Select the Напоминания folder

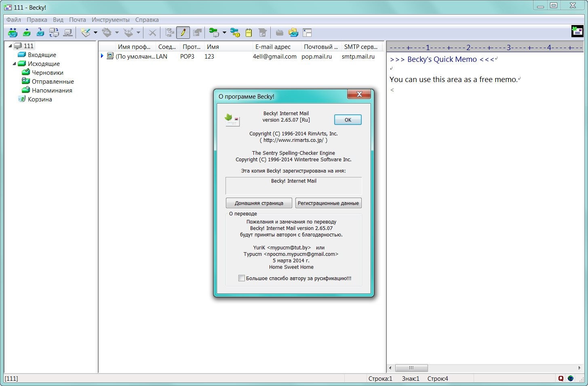click(52, 90)
